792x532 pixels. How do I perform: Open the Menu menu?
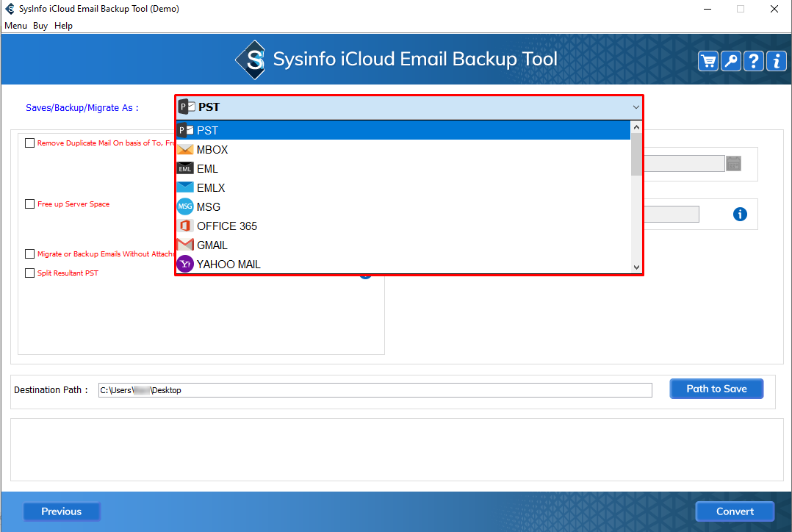(15, 26)
